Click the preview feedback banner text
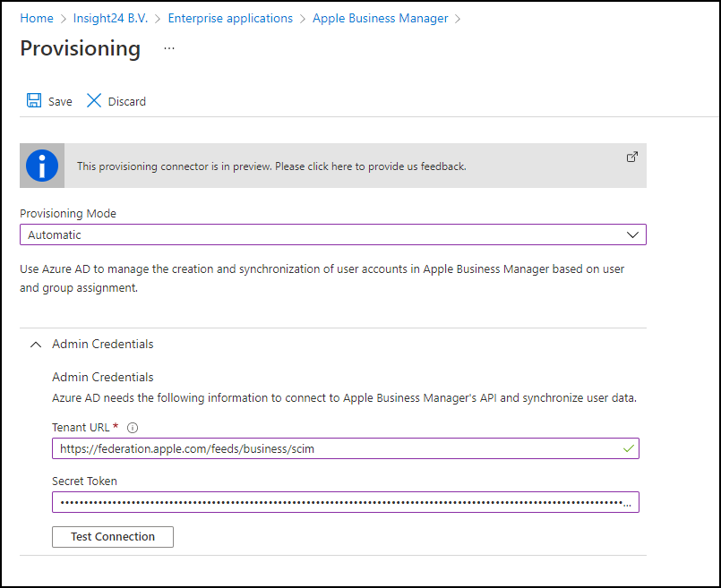The width and height of the screenshot is (721, 588). pos(271,166)
